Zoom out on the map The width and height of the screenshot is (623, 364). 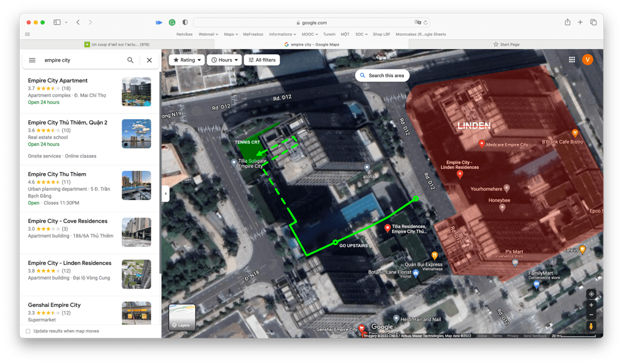[591, 315]
